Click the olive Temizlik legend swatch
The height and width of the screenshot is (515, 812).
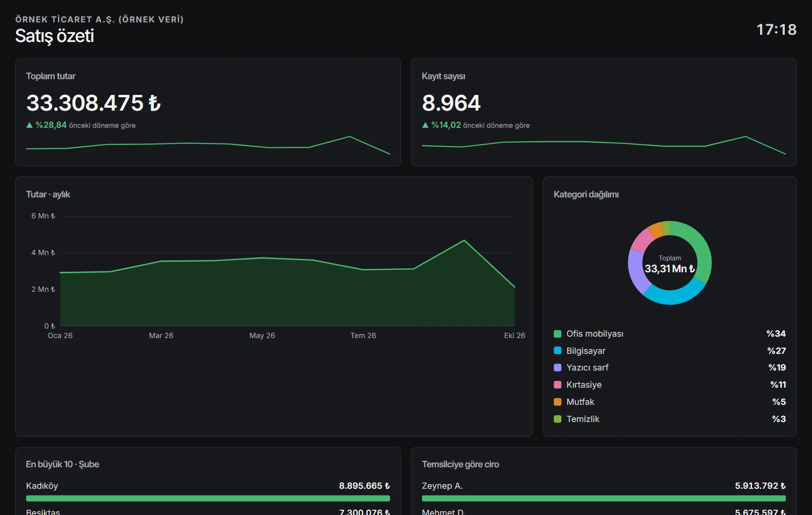coord(558,419)
